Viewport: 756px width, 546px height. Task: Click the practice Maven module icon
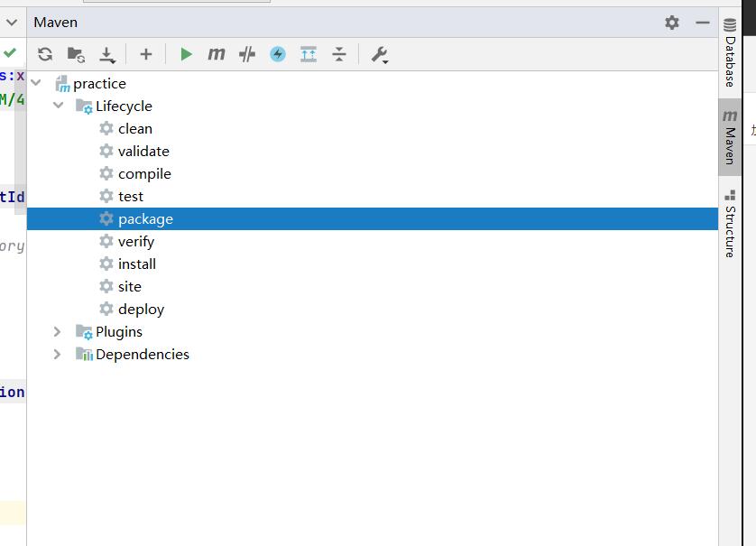62,84
